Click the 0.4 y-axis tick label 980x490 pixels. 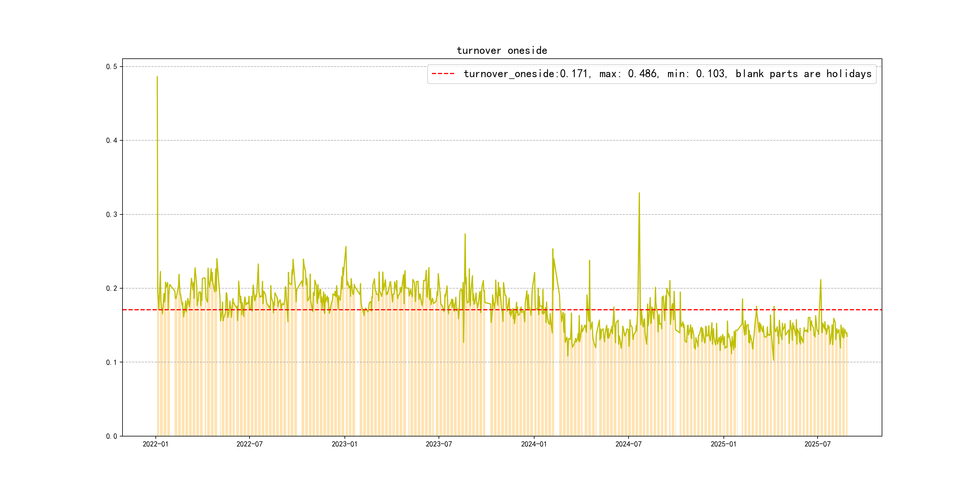(x=112, y=140)
